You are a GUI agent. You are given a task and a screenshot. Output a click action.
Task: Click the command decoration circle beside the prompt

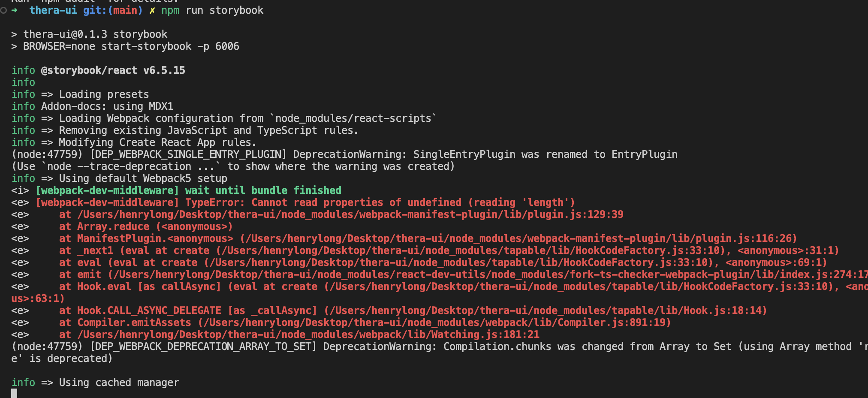(x=3, y=10)
